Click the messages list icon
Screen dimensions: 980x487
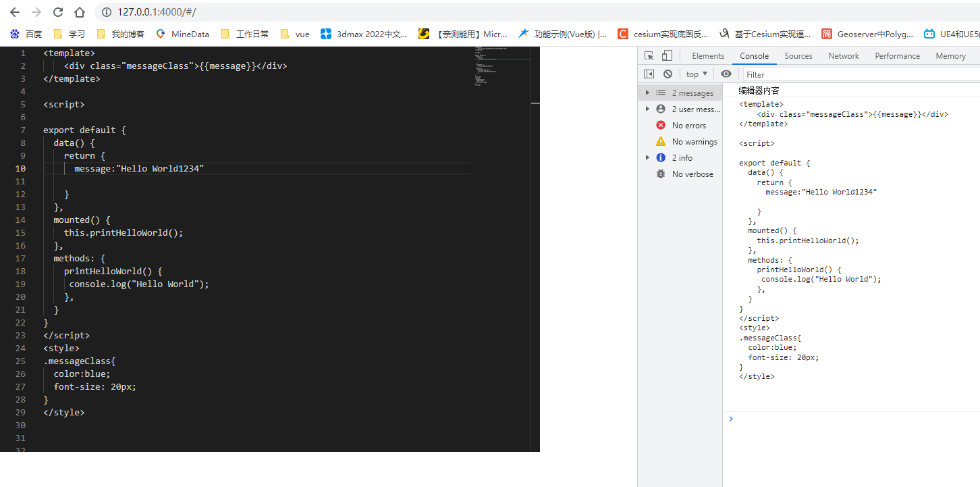(661, 93)
